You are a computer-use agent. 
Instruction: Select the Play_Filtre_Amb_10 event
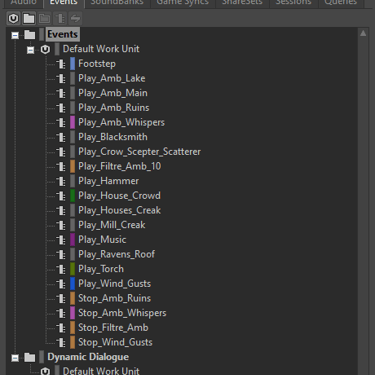[119, 166]
